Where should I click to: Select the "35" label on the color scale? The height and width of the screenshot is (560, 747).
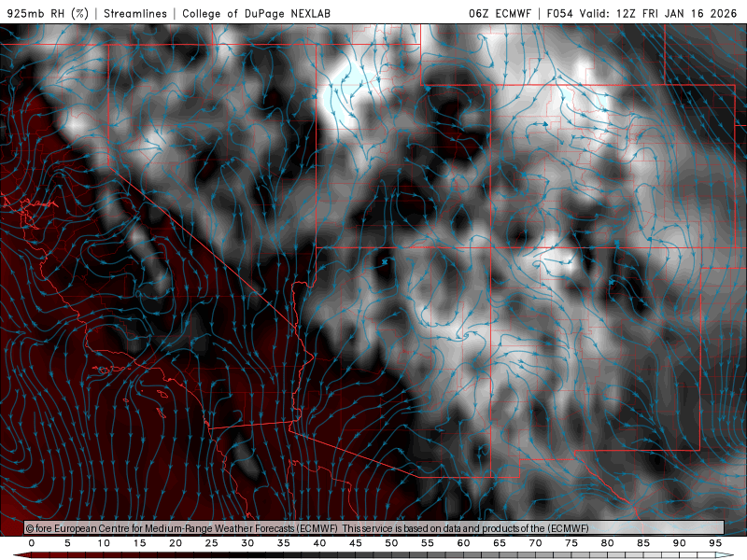[x=284, y=543]
